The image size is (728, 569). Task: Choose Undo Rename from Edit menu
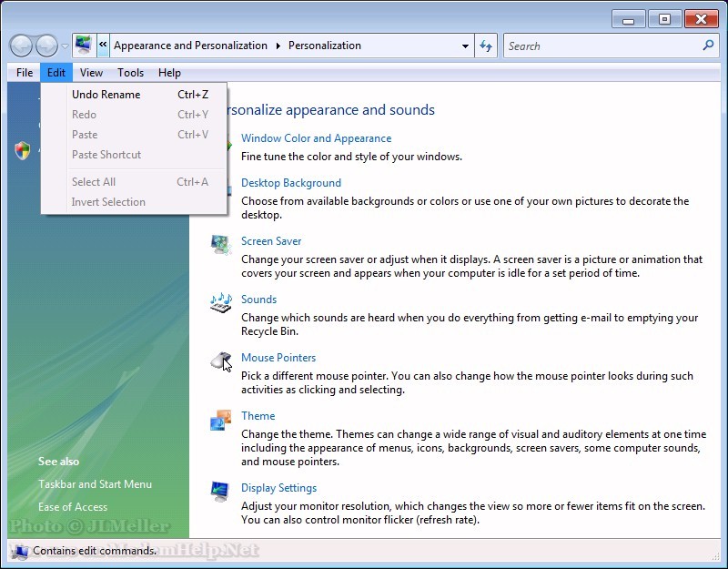134,95
